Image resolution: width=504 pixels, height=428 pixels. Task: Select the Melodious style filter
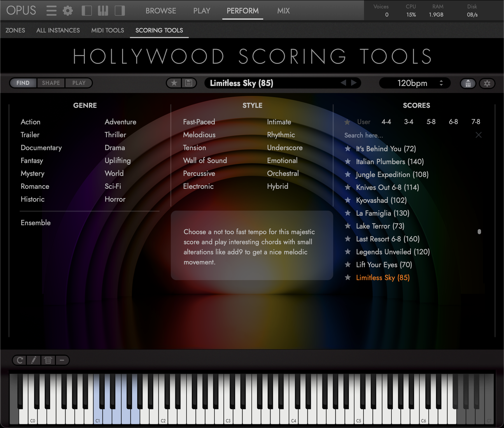pos(199,135)
